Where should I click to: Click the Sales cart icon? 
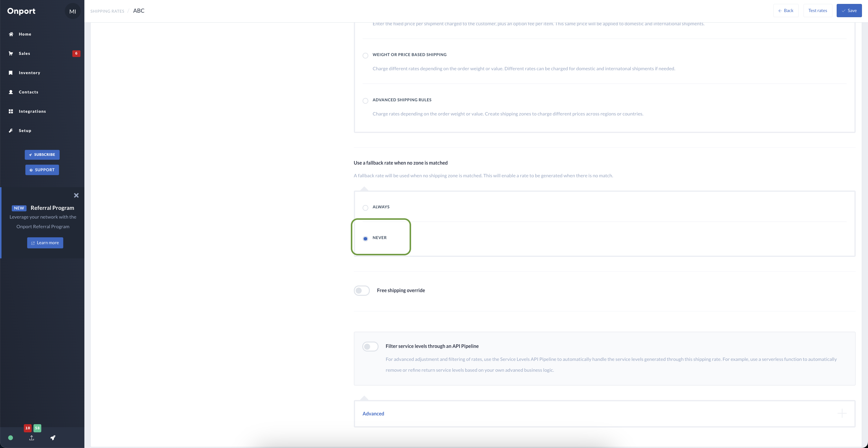tap(11, 53)
